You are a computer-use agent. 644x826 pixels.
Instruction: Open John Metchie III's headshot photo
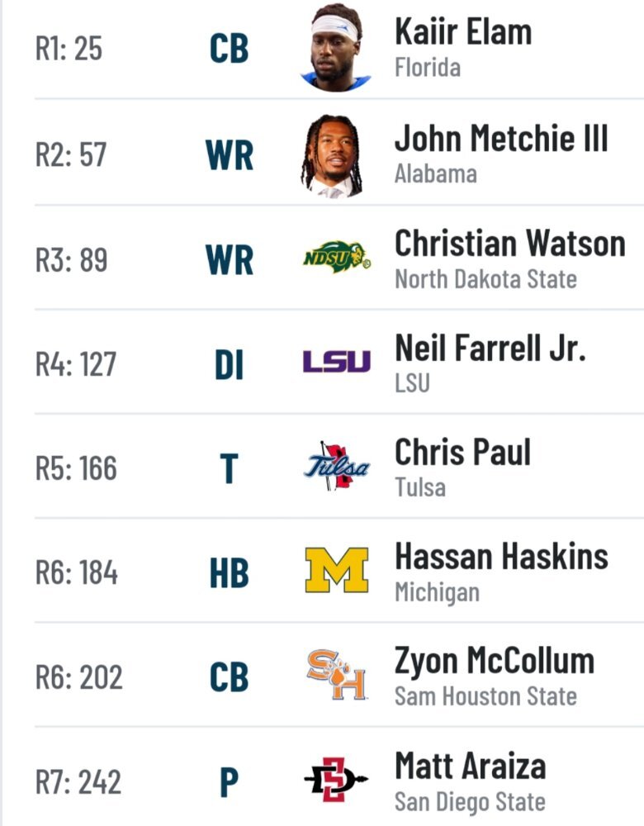tap(333, 156)
